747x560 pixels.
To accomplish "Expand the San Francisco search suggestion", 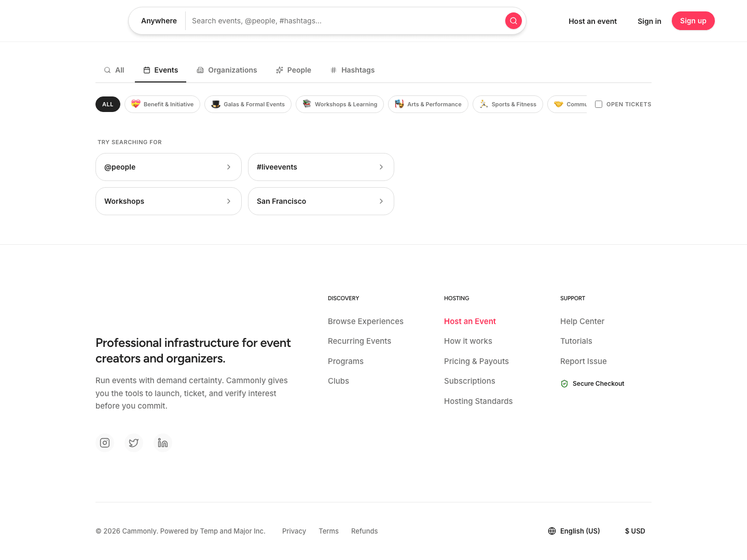I will 321,201.
